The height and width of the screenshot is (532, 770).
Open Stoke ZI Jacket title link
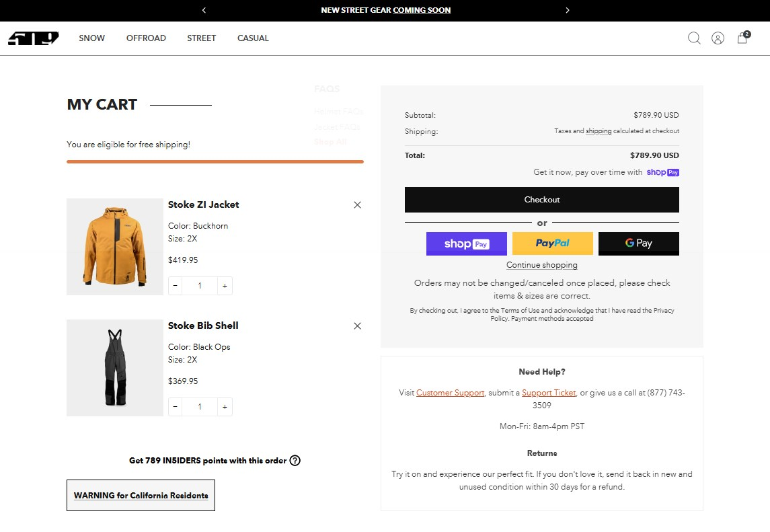(x=203, y=205)
